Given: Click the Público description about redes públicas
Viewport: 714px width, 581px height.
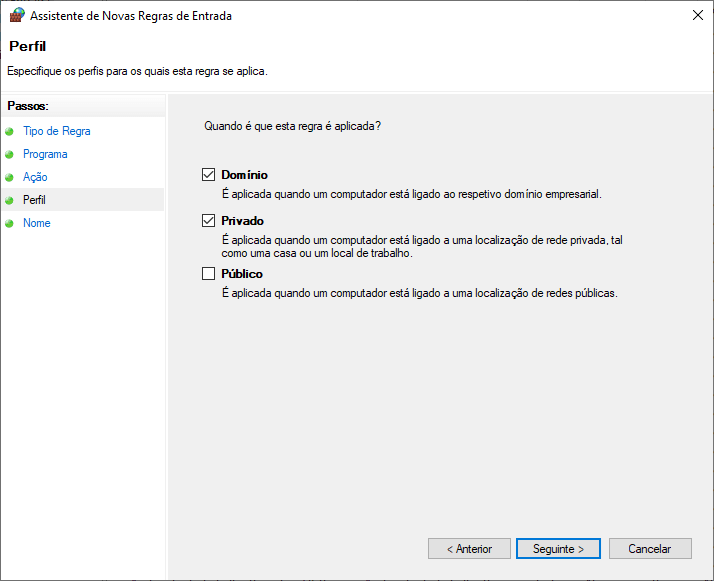Looking at the screenshot, I should click(419, 293).
